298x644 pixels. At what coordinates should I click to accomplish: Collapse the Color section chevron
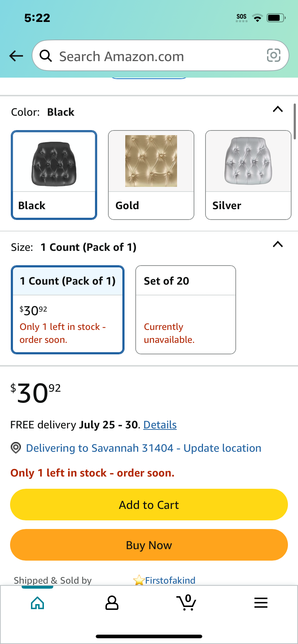278,109
